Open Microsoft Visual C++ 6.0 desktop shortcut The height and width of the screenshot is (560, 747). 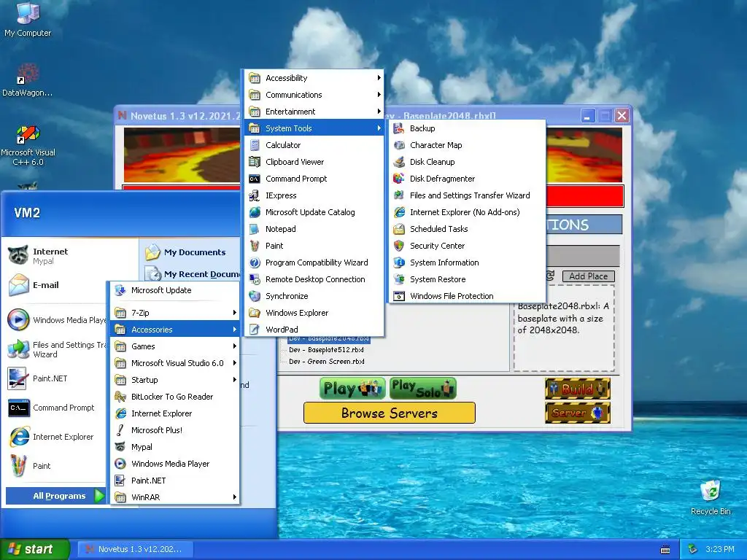tap(28, 146)
